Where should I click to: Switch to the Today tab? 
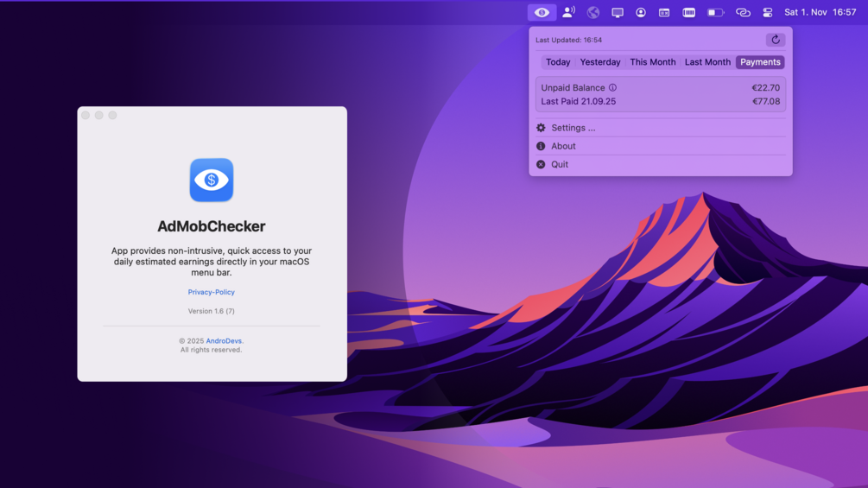click(558, 62)
